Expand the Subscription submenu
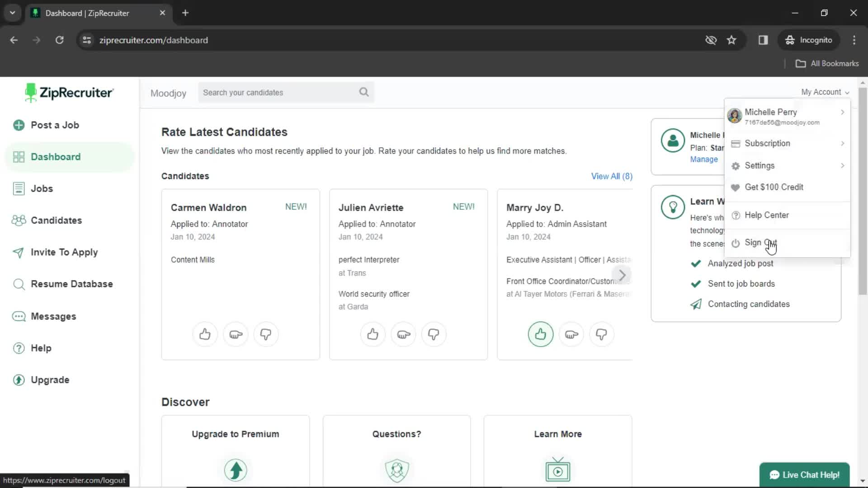 pyautogui.click(x=842, y=143)
